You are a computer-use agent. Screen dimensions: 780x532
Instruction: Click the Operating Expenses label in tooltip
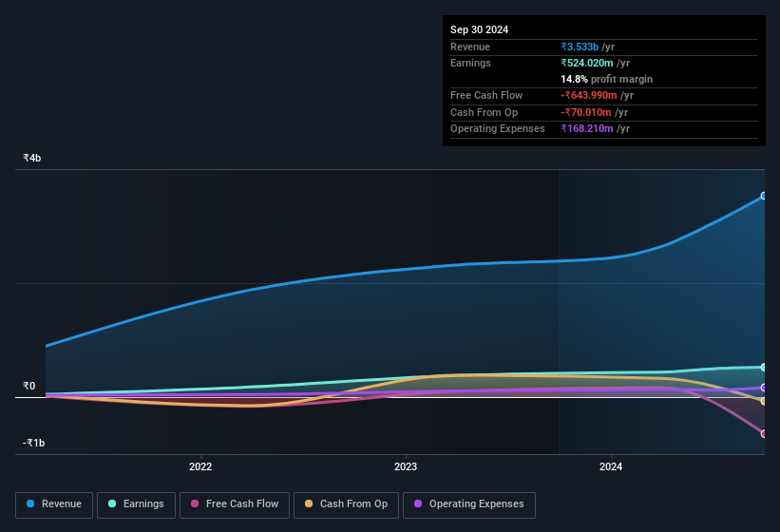pos(498,129)
